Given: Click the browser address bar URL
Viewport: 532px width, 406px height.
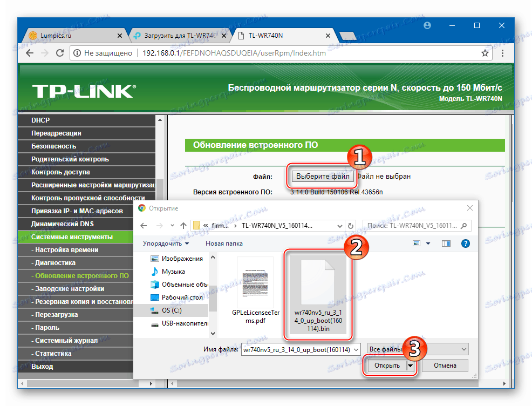Looking at the screenshot, I should point(234,53).
